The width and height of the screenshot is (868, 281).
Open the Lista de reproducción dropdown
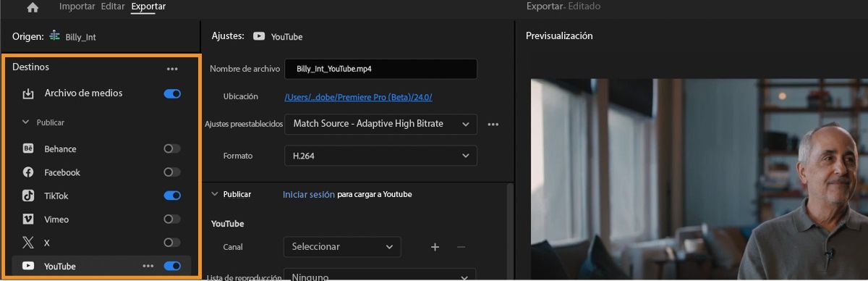coord(380,275)
